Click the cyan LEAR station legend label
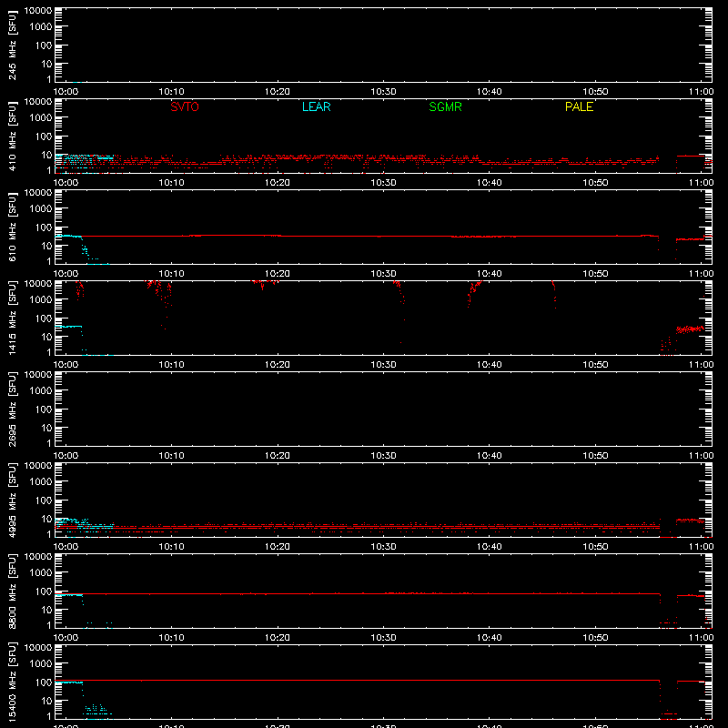This screenshot has width=728, height=728. click(316, 106)
